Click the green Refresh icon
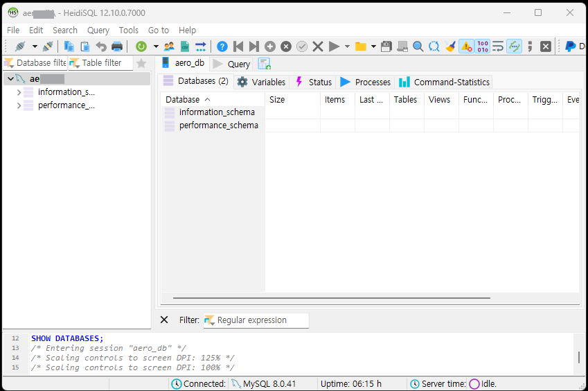This screenshot has width=588, height=391. coord(141,46)
